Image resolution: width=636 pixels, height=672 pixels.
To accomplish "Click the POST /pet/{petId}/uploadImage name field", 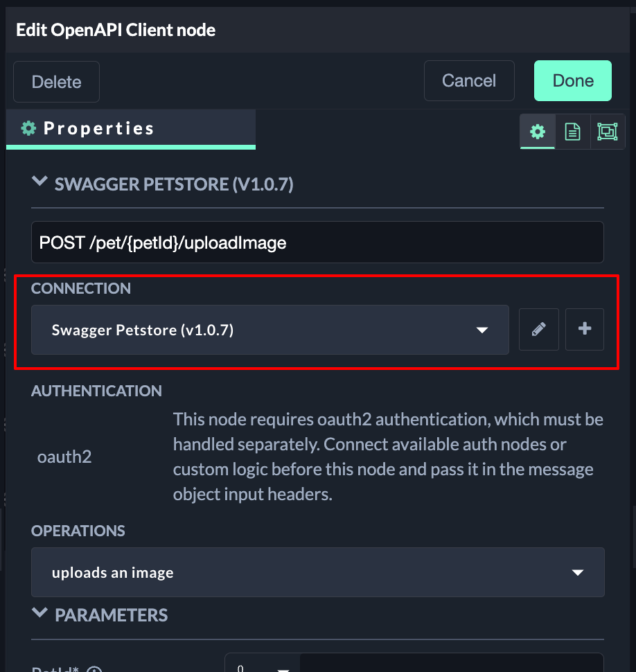I will (x=317, y=242).
